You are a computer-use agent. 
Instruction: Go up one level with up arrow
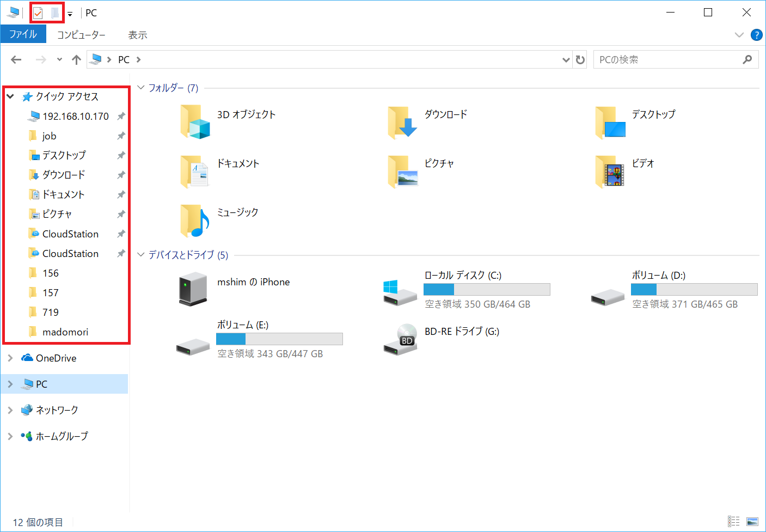[x=76, y=59]
